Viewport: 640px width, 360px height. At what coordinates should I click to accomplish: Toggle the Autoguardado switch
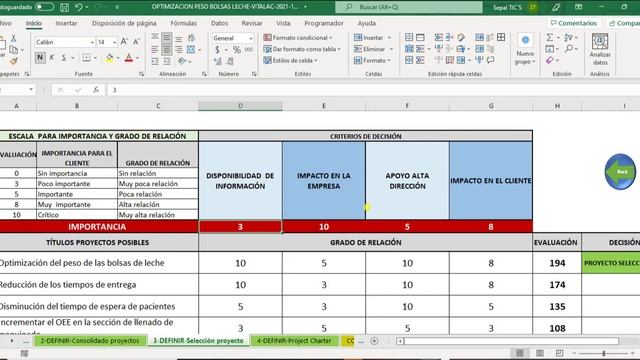[44, 7]
